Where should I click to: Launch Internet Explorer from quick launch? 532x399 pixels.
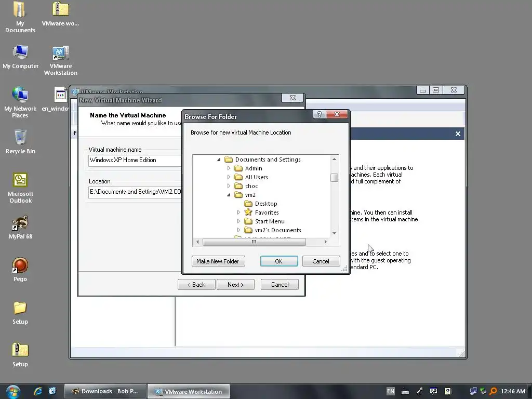[38, 391]
